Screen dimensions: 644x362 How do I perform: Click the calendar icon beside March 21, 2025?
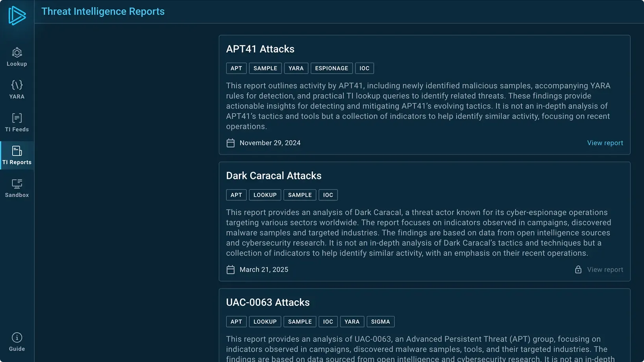click(231, 270)
